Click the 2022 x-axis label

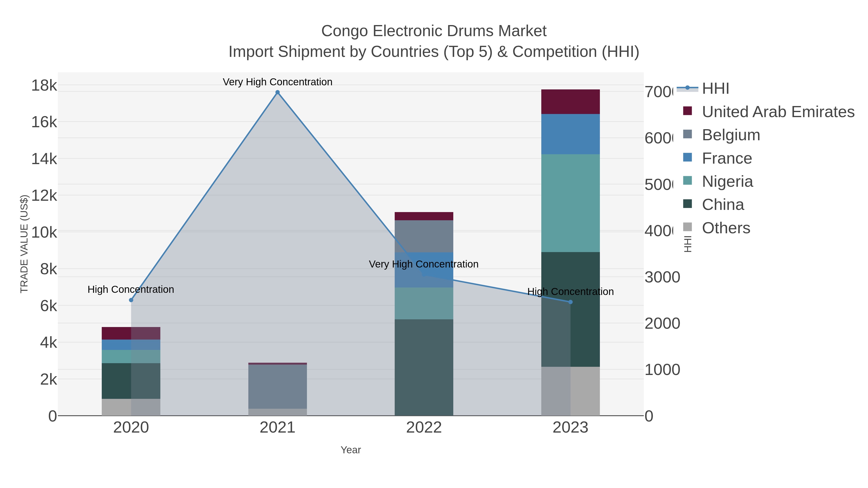424,428
